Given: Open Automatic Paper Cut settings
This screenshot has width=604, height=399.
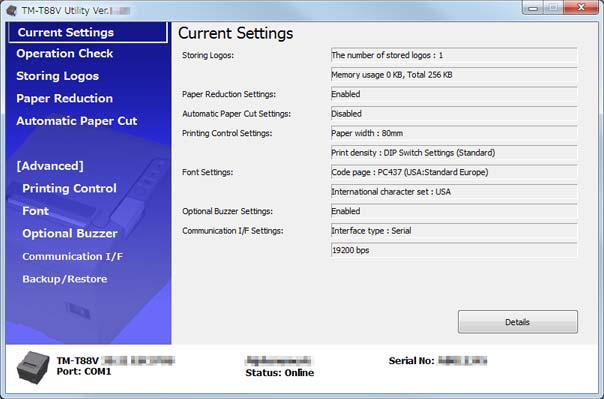Looking at the screenshot, I should pyautogui.click(x=77, y=121).
